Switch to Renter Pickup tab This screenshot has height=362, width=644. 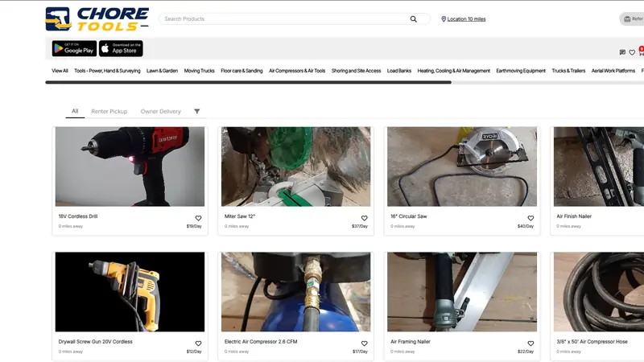click(109, 111)
